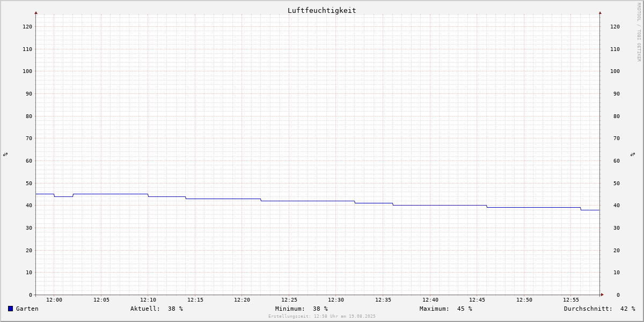Click the 90 label on right axis
This screenshot has height=322, width=644.
617,93
